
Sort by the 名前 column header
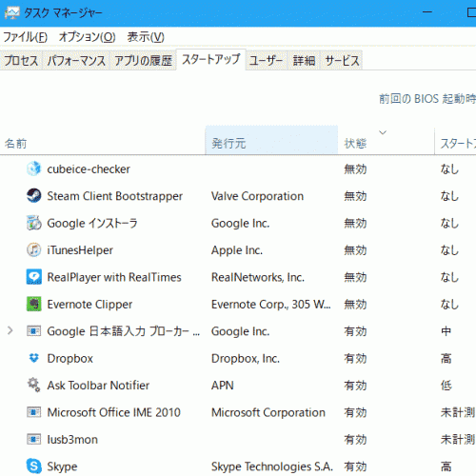(103, 140)
